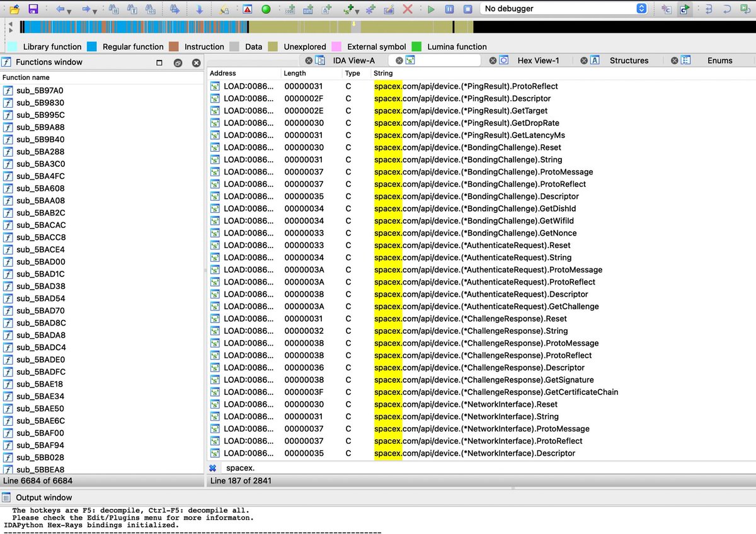Pause process with the pause button
This screenshot has width=756, height=534.
pos(449,9)
